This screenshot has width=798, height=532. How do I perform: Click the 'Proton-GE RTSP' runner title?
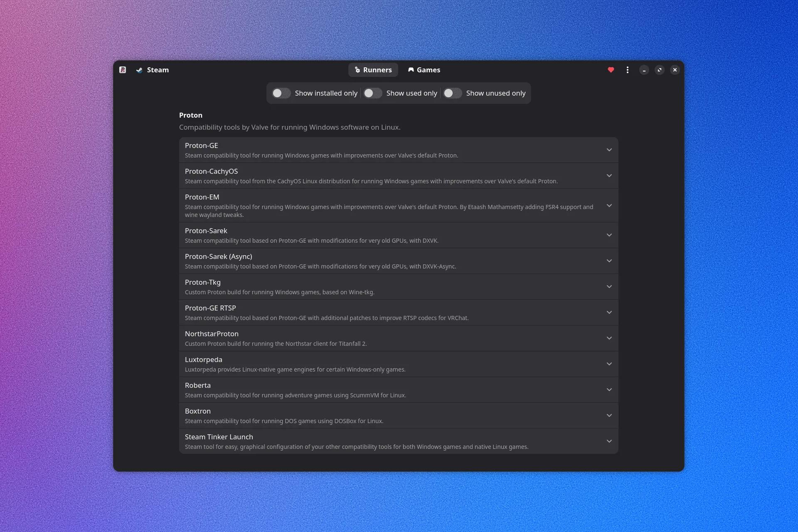click(x=210, y=308)
